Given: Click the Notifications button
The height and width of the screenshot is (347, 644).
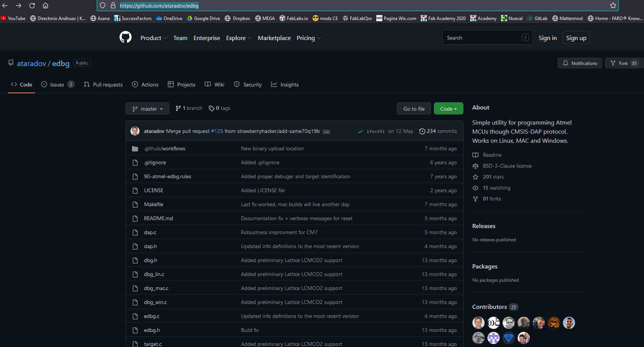Looking at the screenshot, I should click(580, 63).
